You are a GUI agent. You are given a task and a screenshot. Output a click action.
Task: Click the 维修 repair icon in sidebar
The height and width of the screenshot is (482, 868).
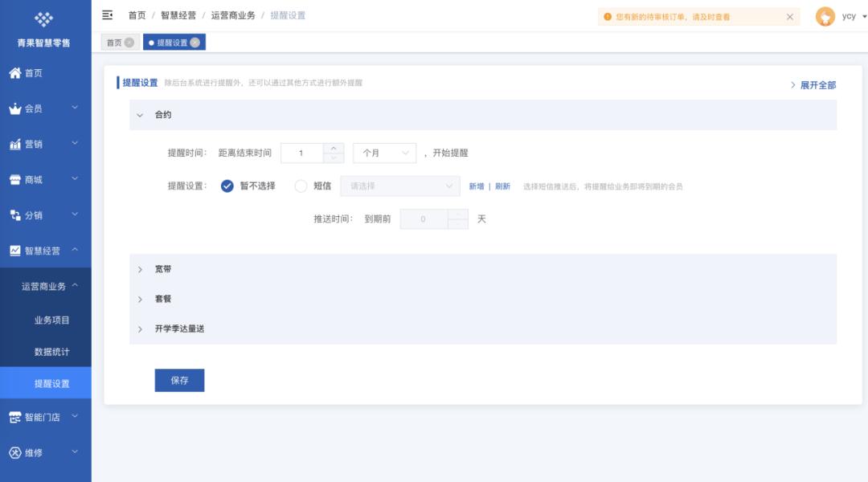(x=13, y=451)
